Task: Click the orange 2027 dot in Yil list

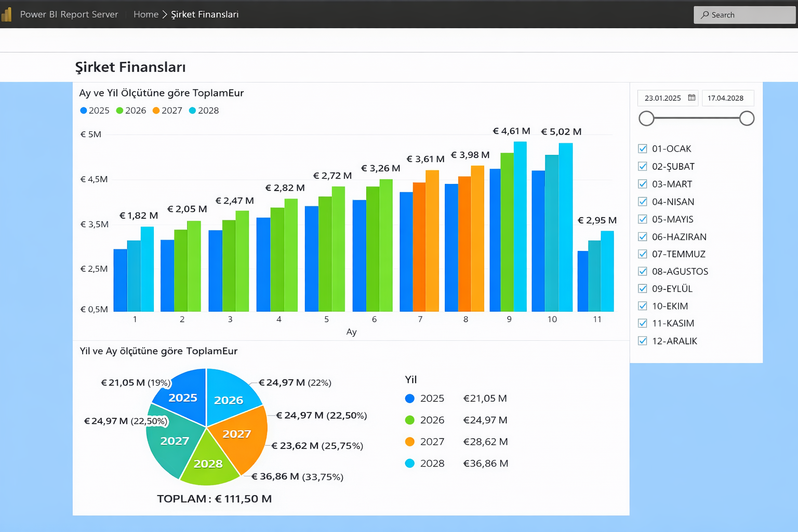Action: 410,442
